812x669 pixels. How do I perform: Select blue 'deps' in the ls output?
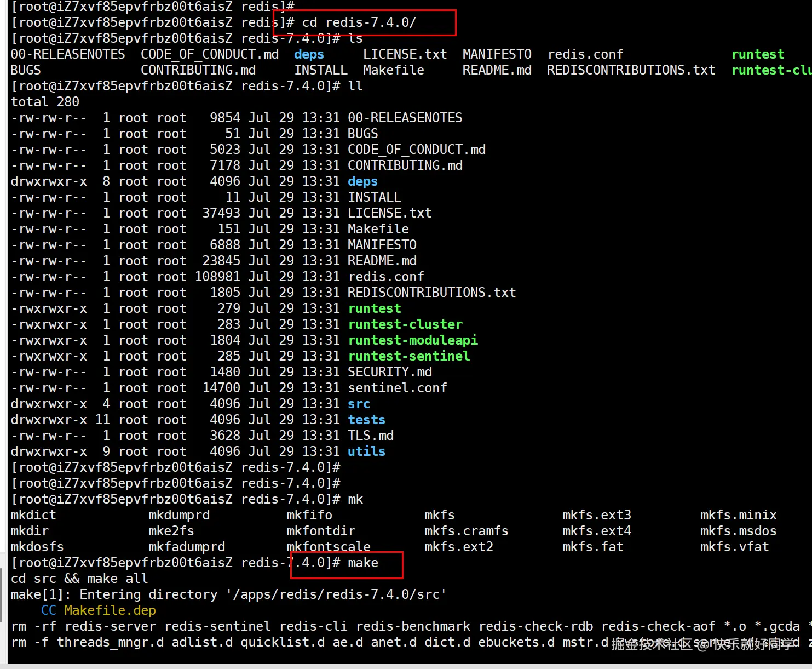[x=309, y=54]
